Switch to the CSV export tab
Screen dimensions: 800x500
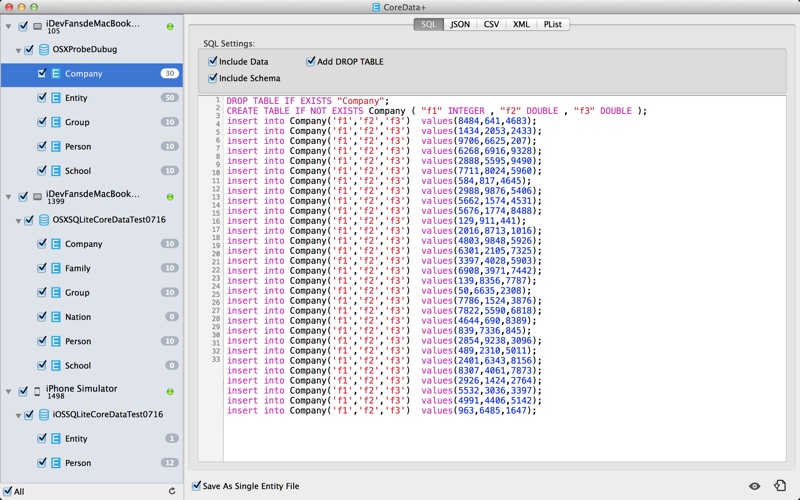tap(491, 24)
